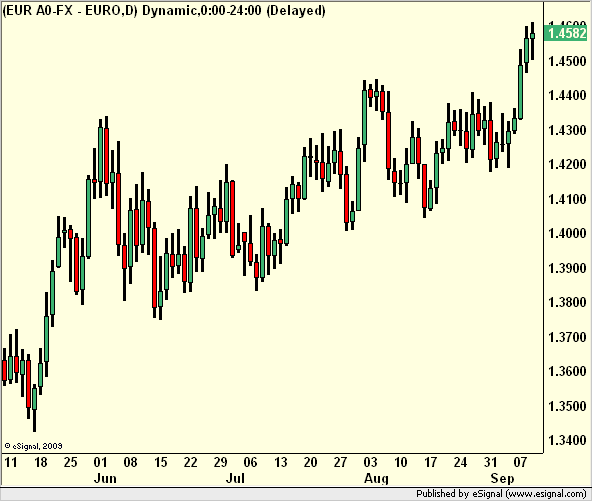Click the 1.4500 price axis label

tap(567, 61)
